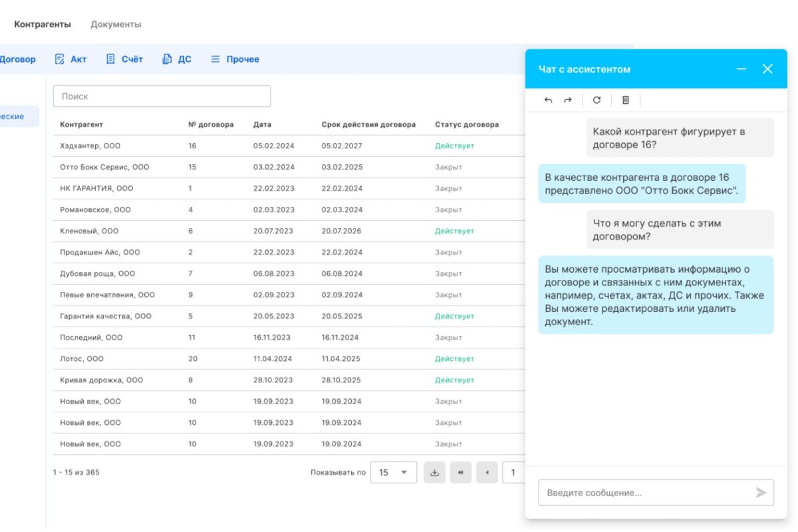
Task: Select the Последний, ООО row
Action: pos(289,337)
